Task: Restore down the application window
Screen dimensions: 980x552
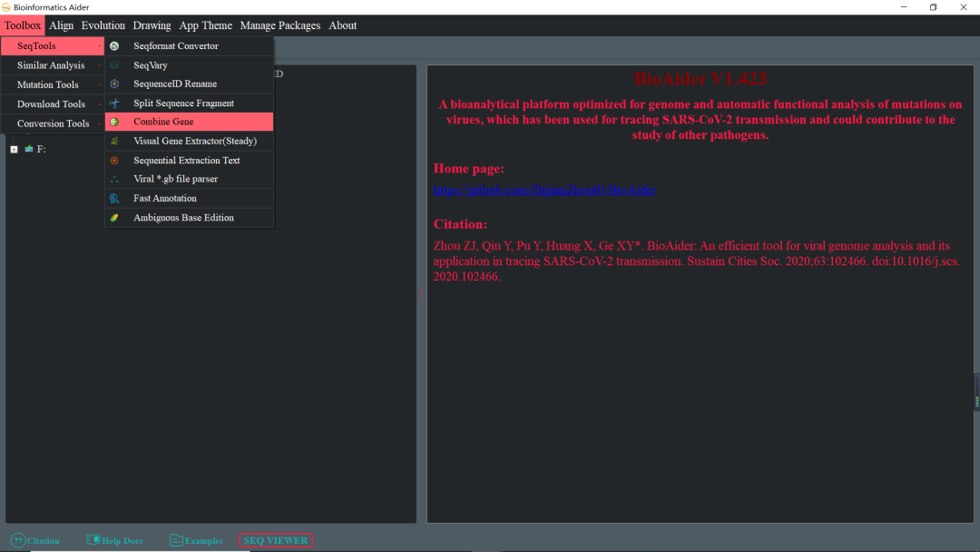Action: (933, 7)
